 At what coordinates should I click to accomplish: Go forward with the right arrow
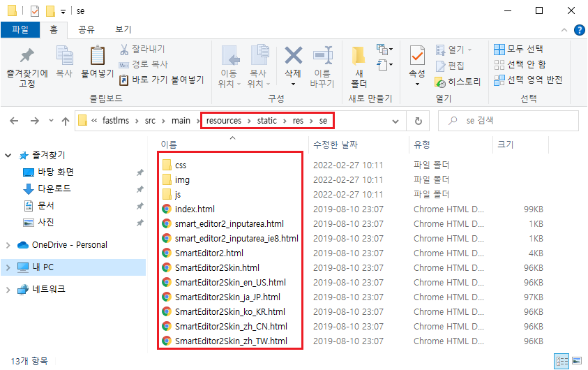pyautogui.click(x=34, y=121)
